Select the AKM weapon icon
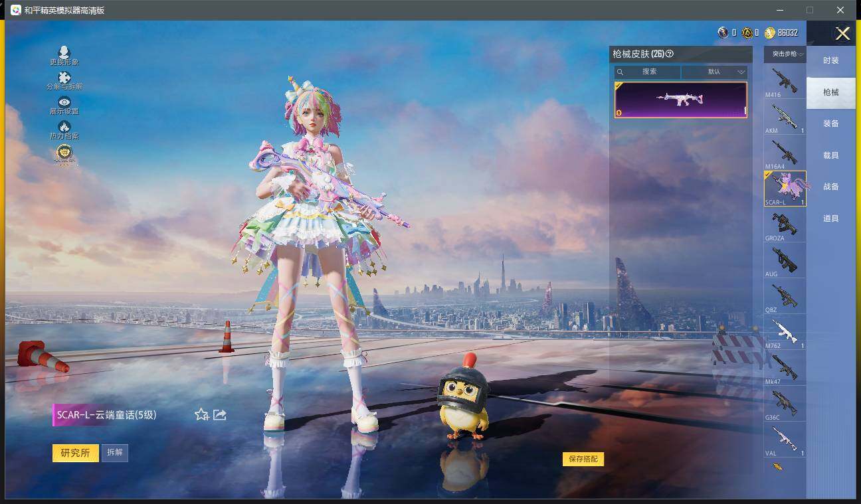 785,117
